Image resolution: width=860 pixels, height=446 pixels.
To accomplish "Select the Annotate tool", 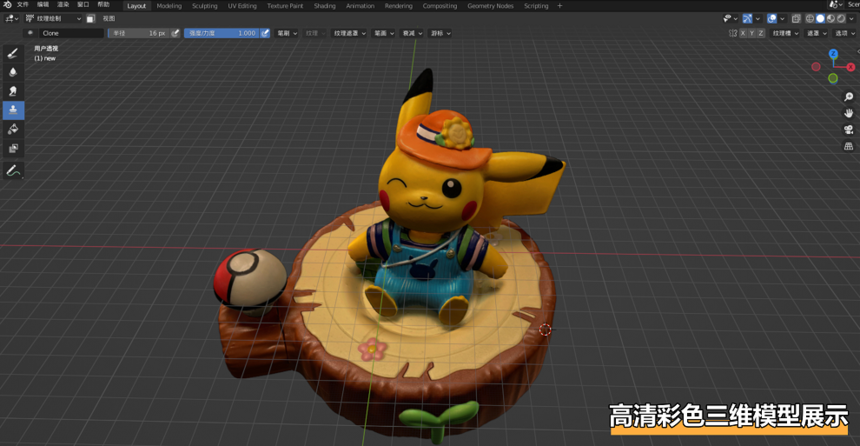I will (13, 171).
